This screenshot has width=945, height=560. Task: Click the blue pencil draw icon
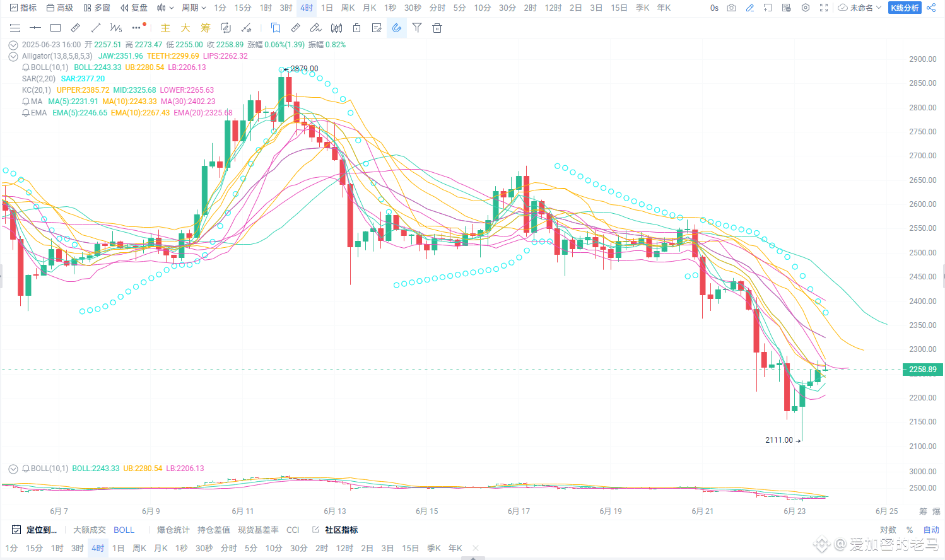[749, 8]
